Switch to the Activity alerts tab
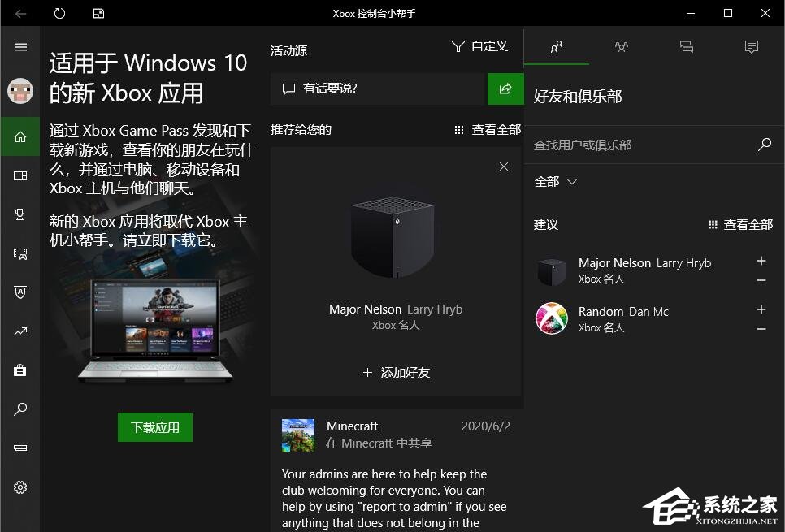Screen dimensions: 785x532 (x=752, y=47)
